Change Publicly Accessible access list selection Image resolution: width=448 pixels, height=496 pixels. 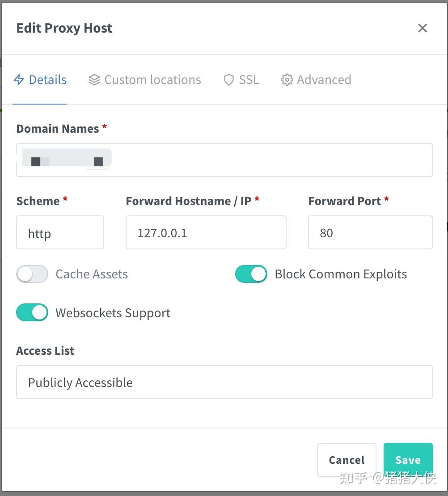coord(224,382)
